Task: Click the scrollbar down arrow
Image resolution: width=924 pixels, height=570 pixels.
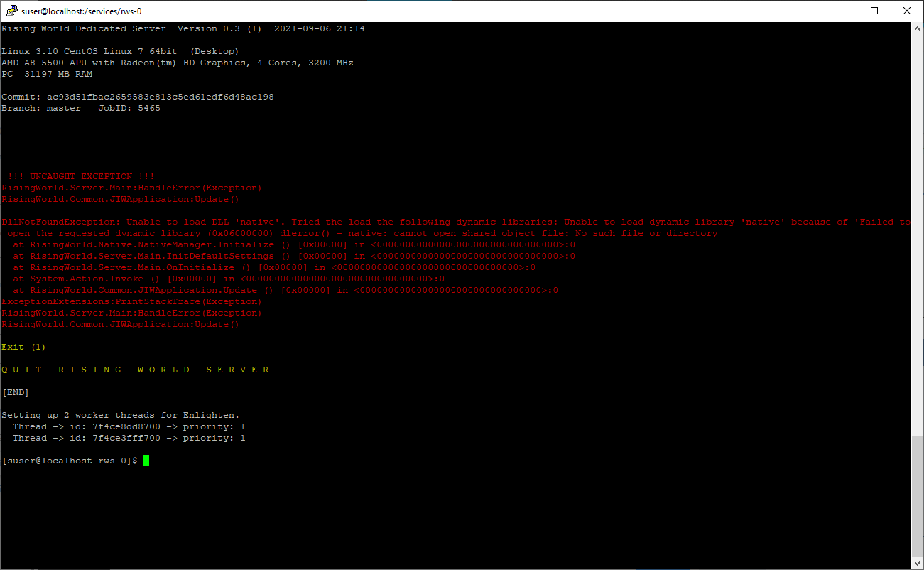Action: click(917, 563)
